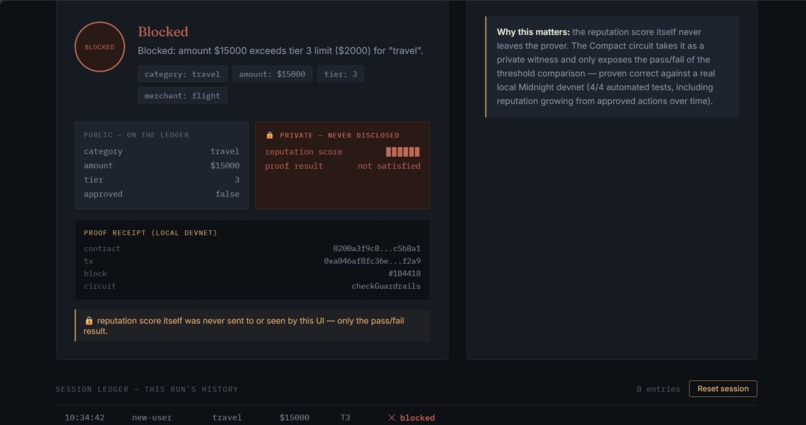Click the 'PROOF RECEIPT (LOCAL DEVNET)' header
The height and width of the screenshot is (425, 806).
pos(150,233)
